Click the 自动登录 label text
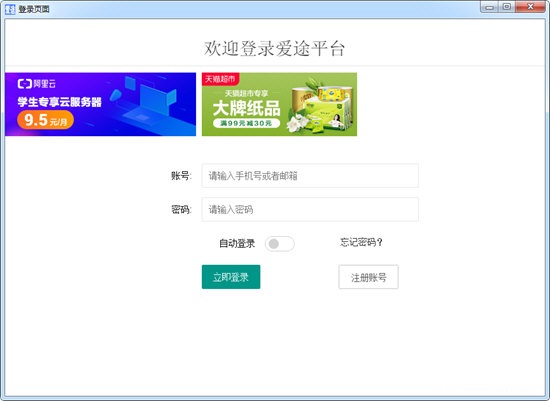Image resolution: width=550 pixels, height=401 pixels. [x=237, y=243]
